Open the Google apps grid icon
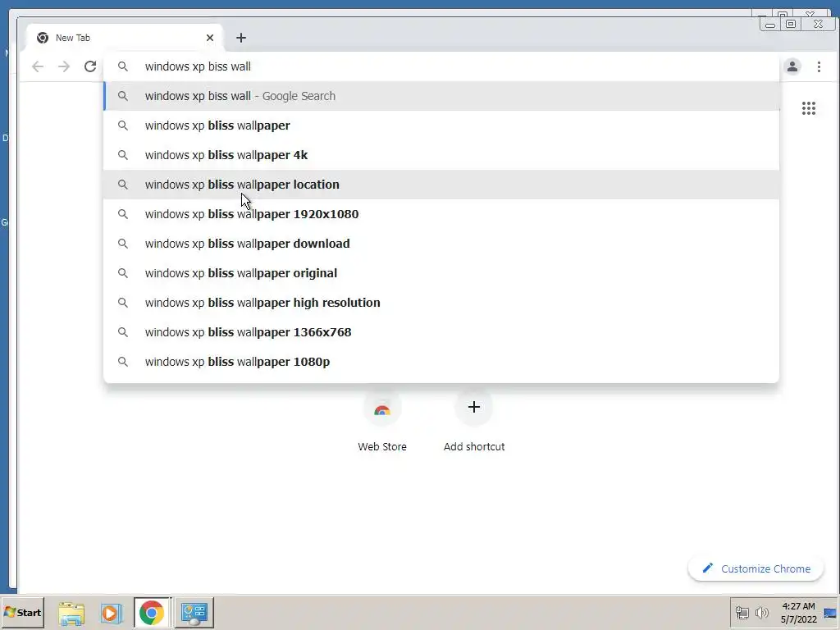Image resolution: width=840 pixels, height=630 pixels. [x=808, y=109]
